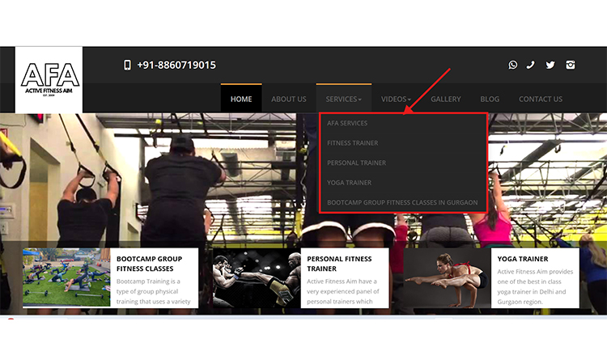Select AFA SERVICES from the dropdown
This screenshot has width=607, height=364.
tap(347, 123)
